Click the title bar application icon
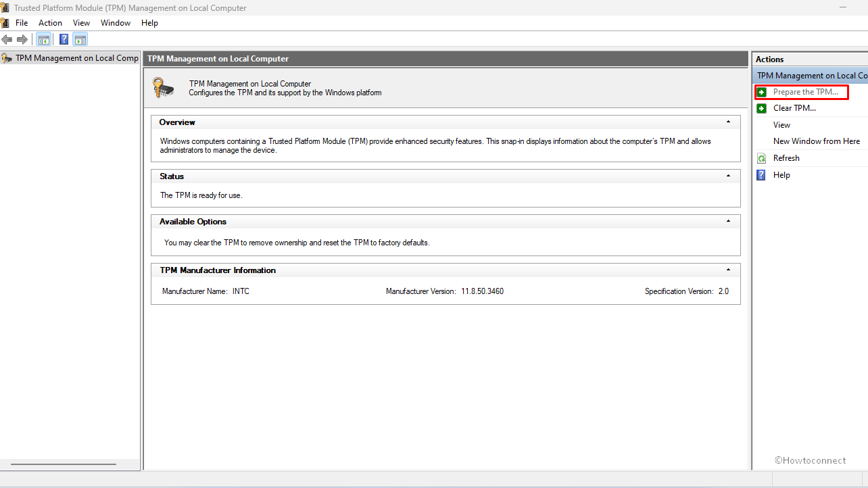The width and height of the screenshot is (868, 488). [x=5, y=8]
